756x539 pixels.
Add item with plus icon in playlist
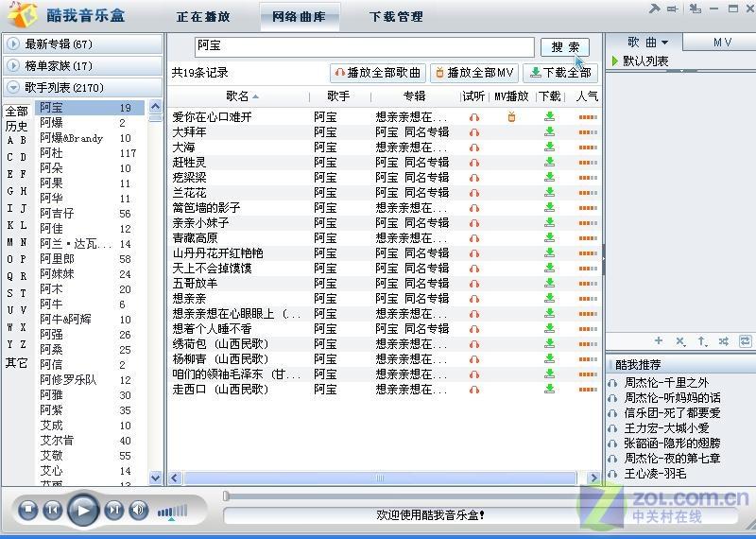(x=658, y=340)
